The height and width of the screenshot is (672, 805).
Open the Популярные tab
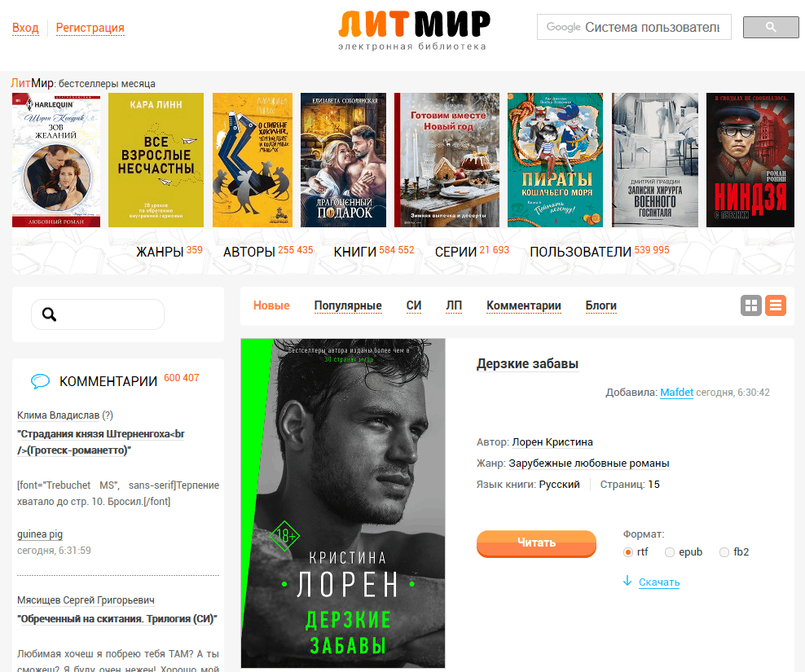pos(348,305)
